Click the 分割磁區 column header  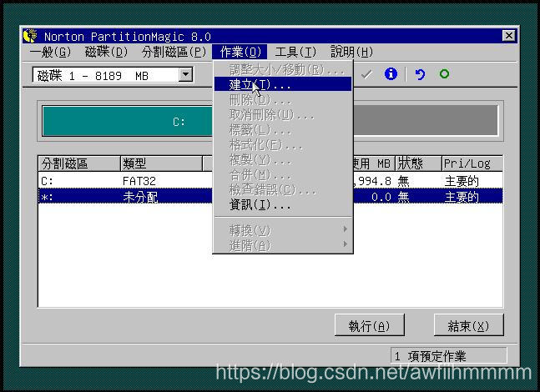78,163
